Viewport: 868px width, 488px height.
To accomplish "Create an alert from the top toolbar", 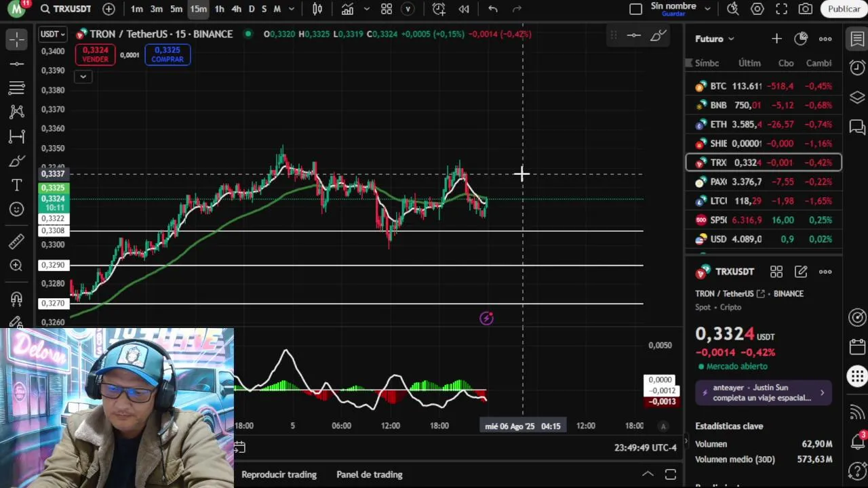I will [x=439, y=9].
